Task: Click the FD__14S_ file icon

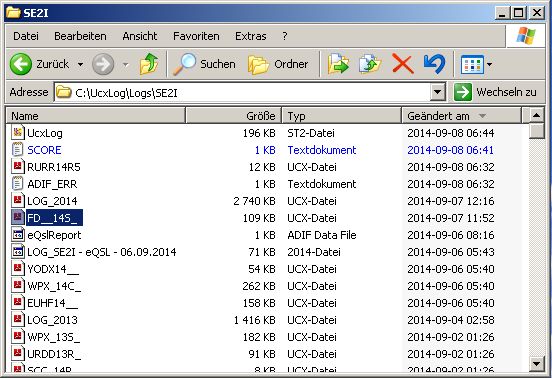Action: click(x=18, y=218)
